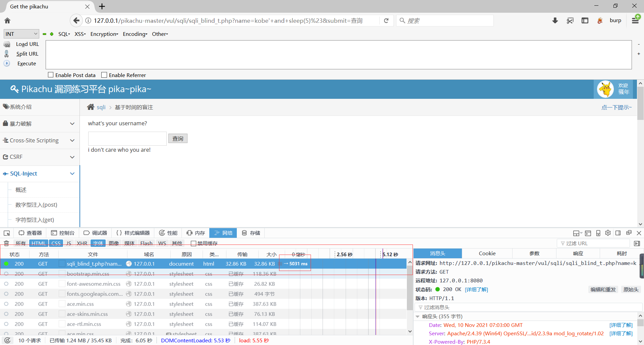Click the Pikachu avatar image
The width and height of the screenshot is (644, 345).
[x=605, y=89]
